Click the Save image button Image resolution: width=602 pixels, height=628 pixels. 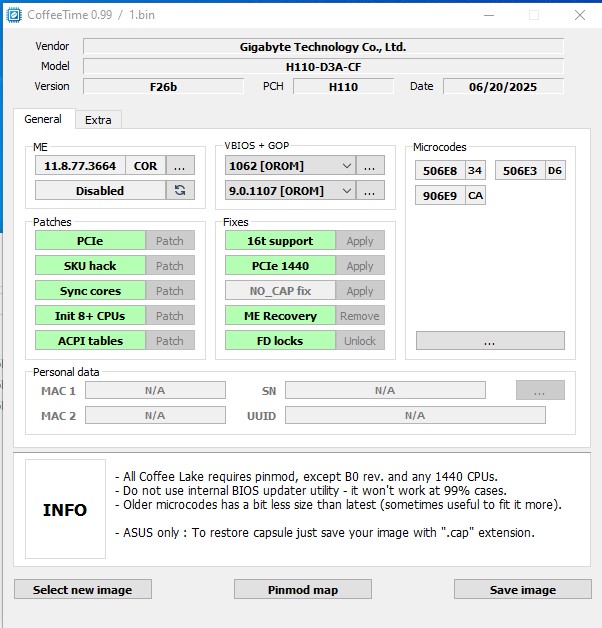(x=522, y=589)
